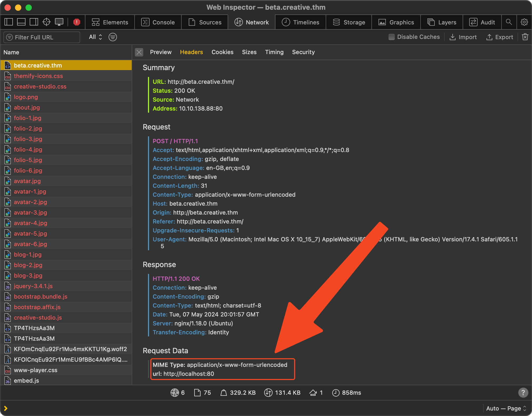This screenshot has width=532, height=416.
Task: Click the red error indicator icon
Action: coord(77,22)
